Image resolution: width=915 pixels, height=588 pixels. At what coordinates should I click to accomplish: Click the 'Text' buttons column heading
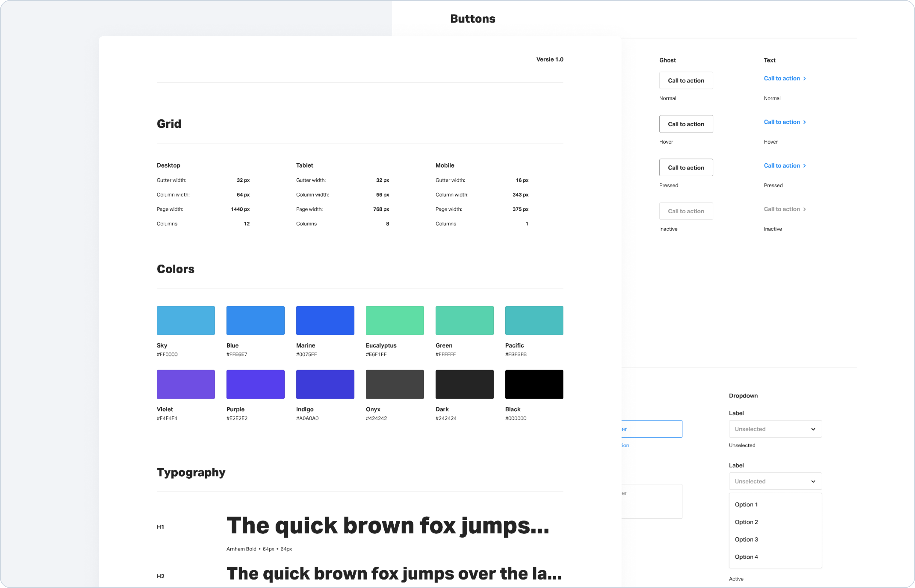coord(770,60)
